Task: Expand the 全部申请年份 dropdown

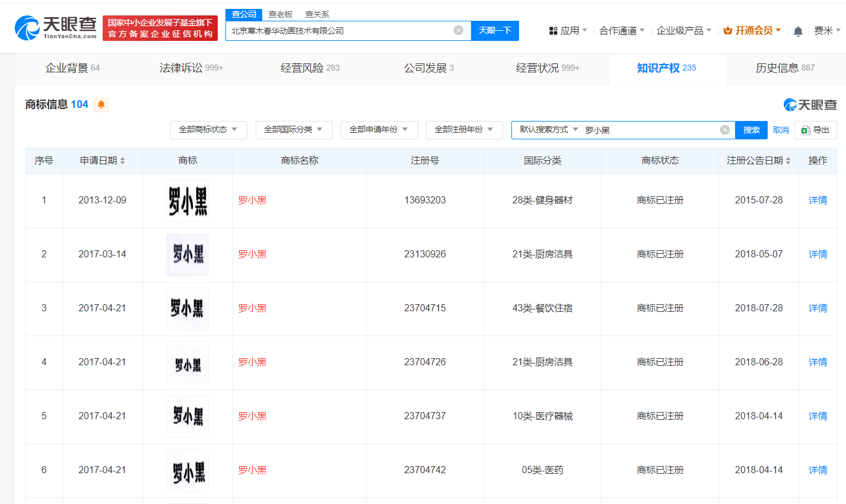Action: (379, 130)
